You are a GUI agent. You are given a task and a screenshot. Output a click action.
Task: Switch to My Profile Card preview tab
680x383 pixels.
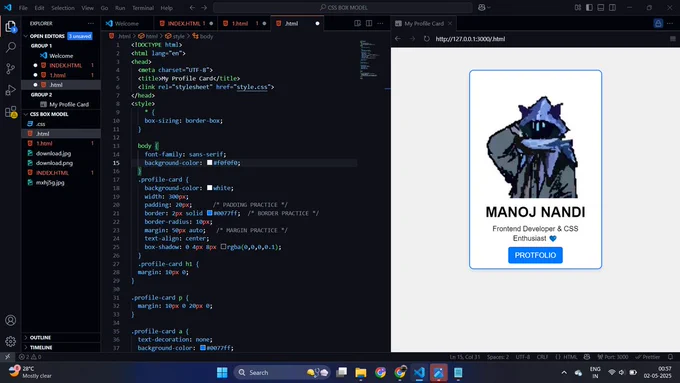point(424,23)
